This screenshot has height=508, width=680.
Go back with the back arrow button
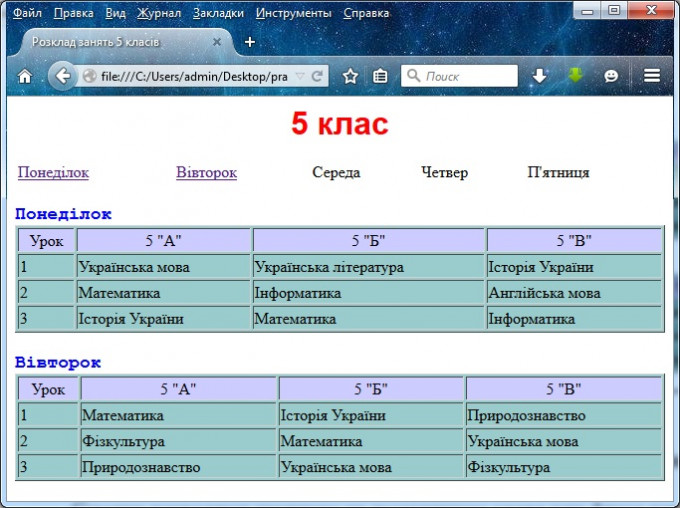coord(62,76)
